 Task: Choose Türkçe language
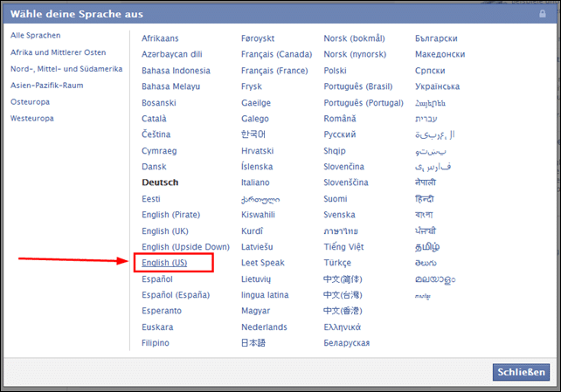tap(337, 263)
